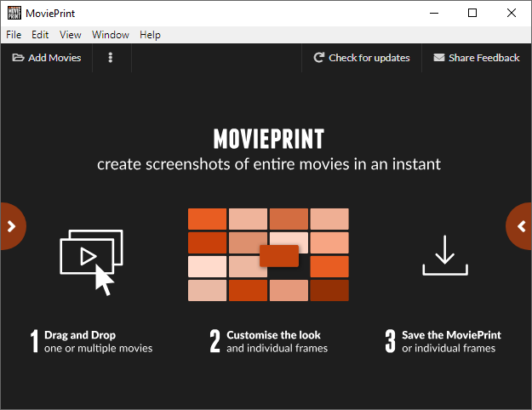
Task: Click the Add Movies label
Action: (x=54, y=58)
